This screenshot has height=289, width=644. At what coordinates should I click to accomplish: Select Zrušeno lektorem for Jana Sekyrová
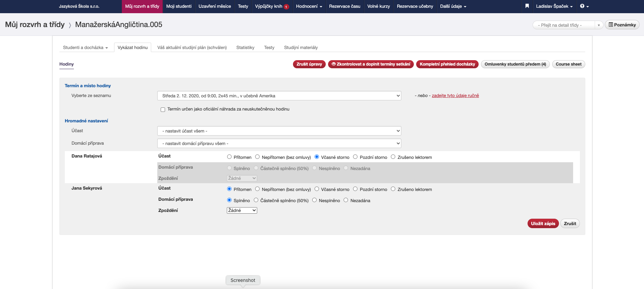(x=393, y=189)
